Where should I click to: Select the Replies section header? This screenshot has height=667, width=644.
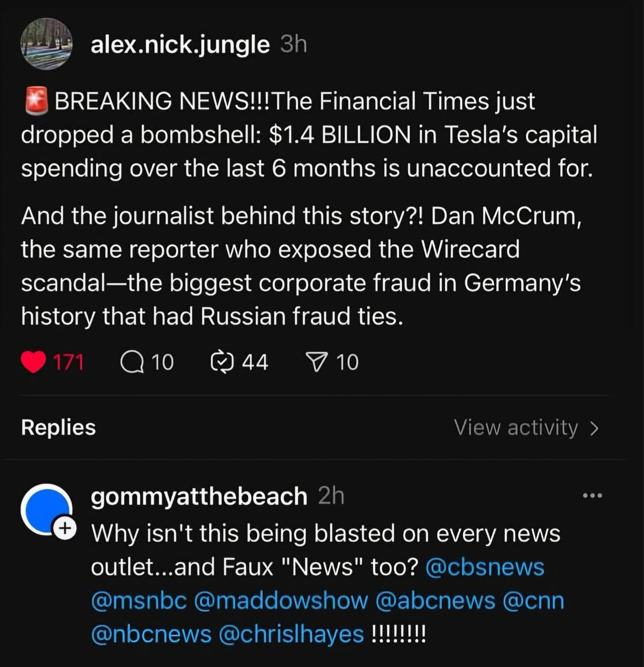(x=58, y=428)
